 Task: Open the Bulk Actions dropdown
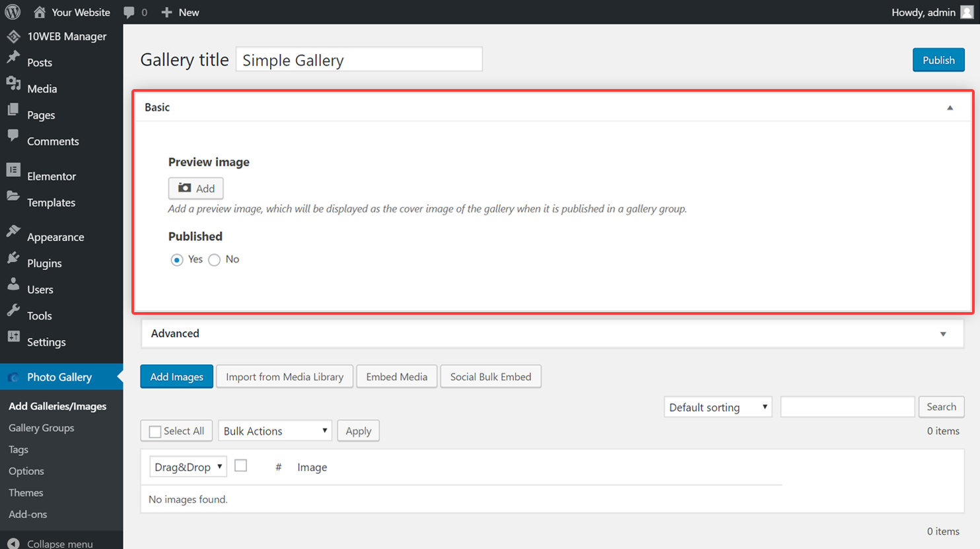275,431
